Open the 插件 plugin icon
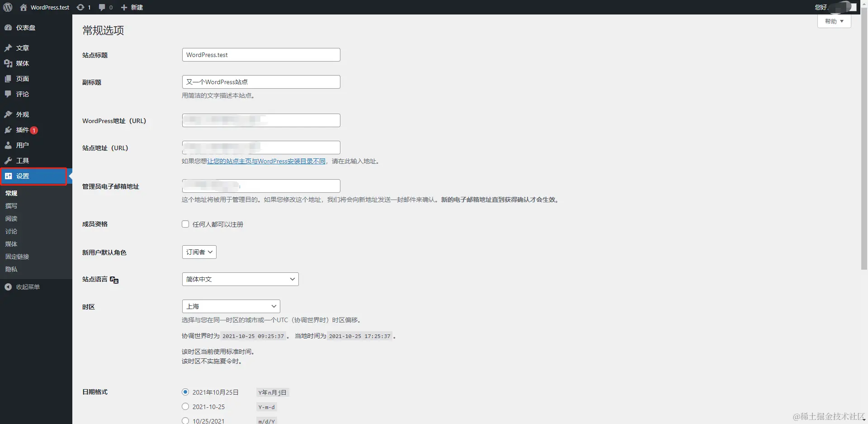Viewport: 868px width, 424px height. [8, 130]
